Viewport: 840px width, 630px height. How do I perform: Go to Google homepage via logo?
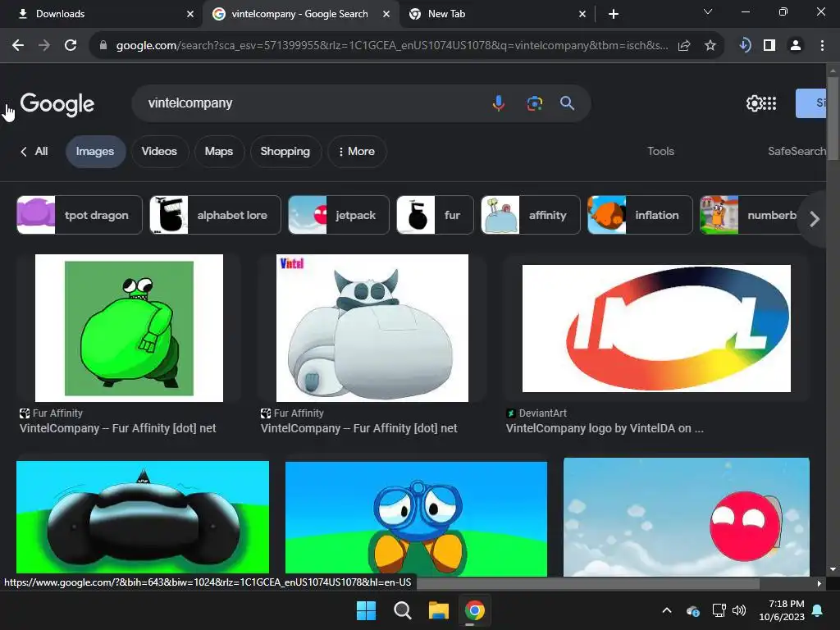[x=57, y=104]
